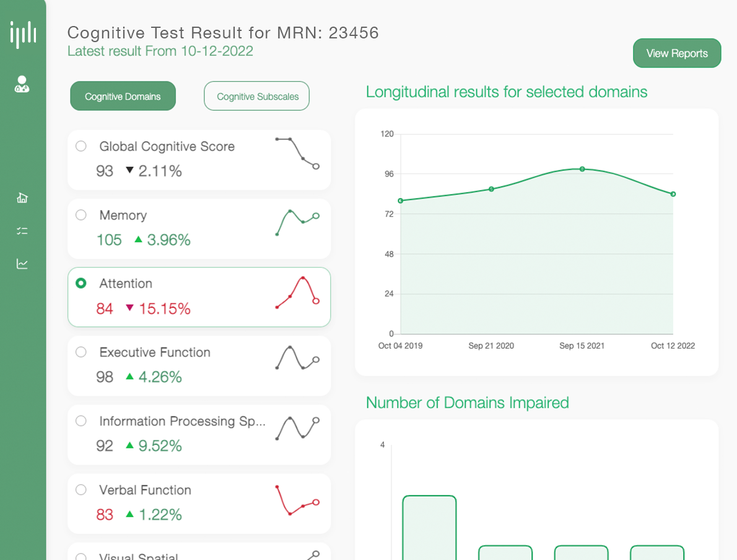Click the Verbal Function sparkline chart

point(297,500)
